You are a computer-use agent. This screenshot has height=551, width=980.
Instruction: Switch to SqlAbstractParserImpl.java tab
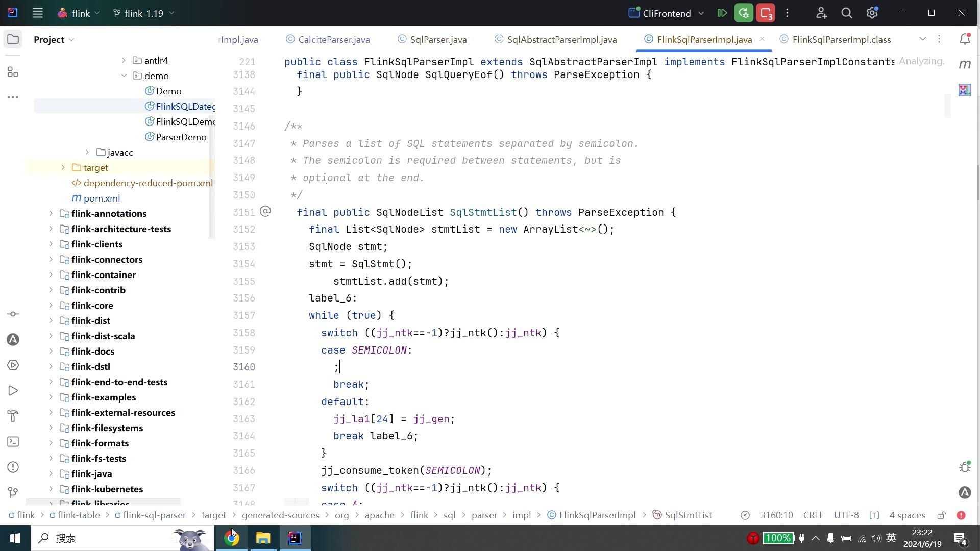coord(555,39)
